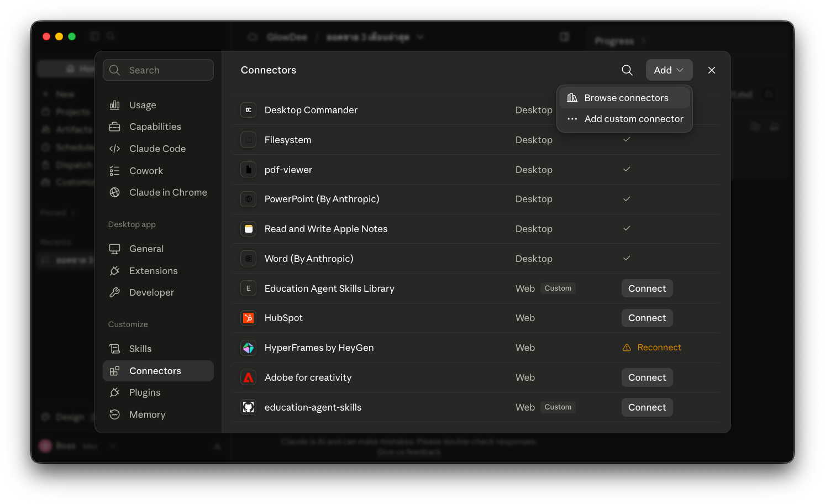Click the HubSpot logo icon
The width and height of the screenshot is (825, 504).
249,318
